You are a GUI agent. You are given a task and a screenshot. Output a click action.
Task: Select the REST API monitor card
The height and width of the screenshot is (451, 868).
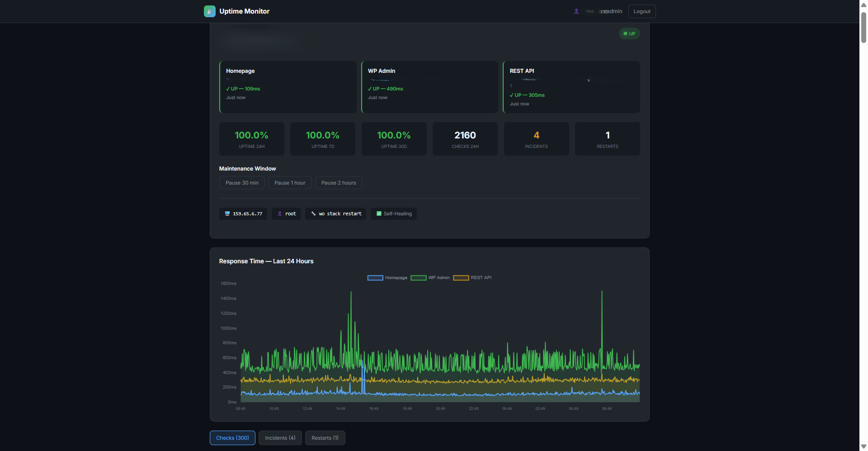coord(571,87)
